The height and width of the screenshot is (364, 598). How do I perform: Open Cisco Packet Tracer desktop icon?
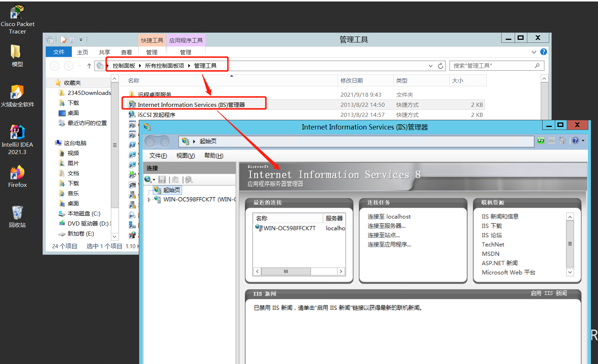coord(17,19)
